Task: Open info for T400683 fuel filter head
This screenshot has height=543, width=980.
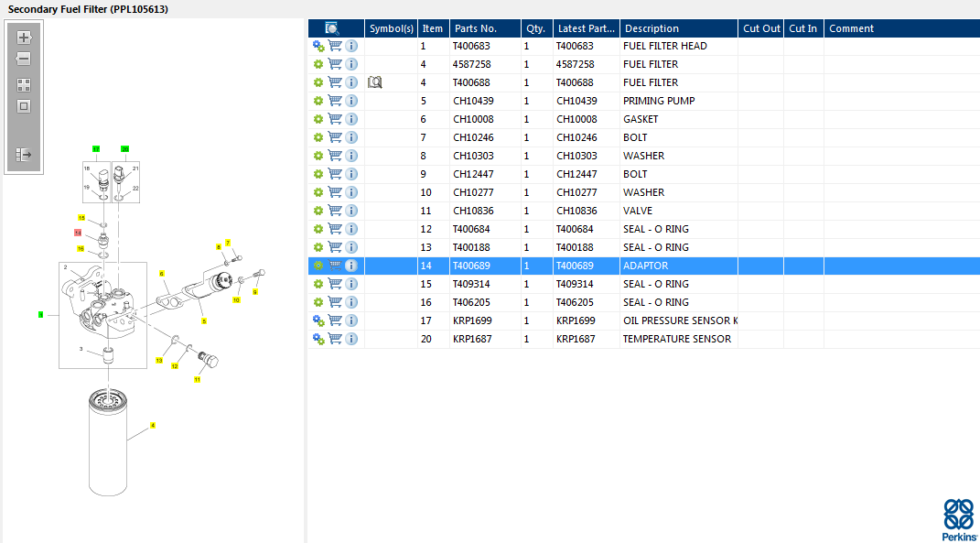Action: point(351,46)
